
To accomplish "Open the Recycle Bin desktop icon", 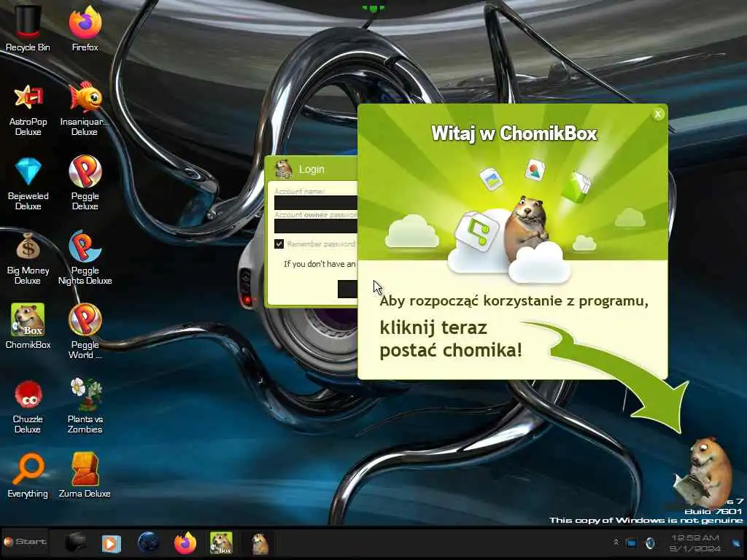I will coord(28,27).
